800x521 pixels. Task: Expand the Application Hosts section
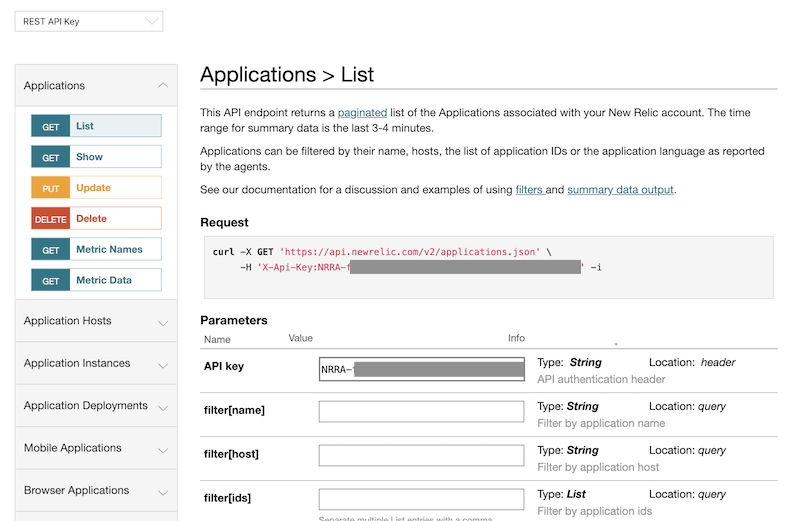point(96,321)
